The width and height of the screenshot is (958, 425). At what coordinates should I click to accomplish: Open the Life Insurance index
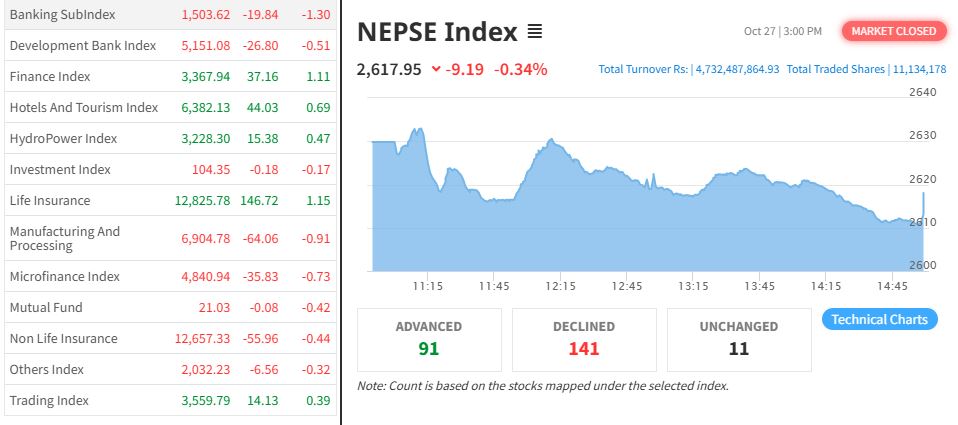tap(50, 201)
